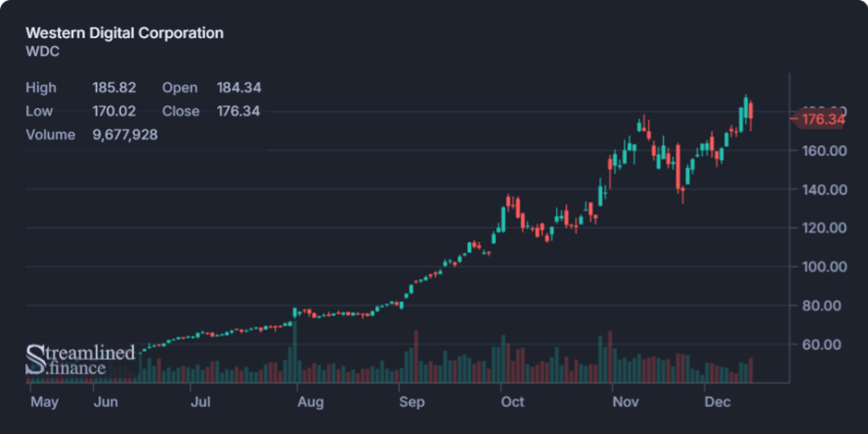Image resolution: width=868 pixels, height=434 pixels.
Task: Click the 160.00 price axis label
Action: pyautogui.click(x=825, y=151)
